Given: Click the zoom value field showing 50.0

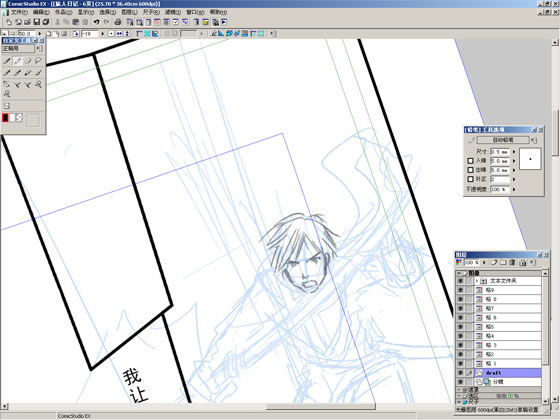Looking at the screenshot, I should tap(27, 34).
